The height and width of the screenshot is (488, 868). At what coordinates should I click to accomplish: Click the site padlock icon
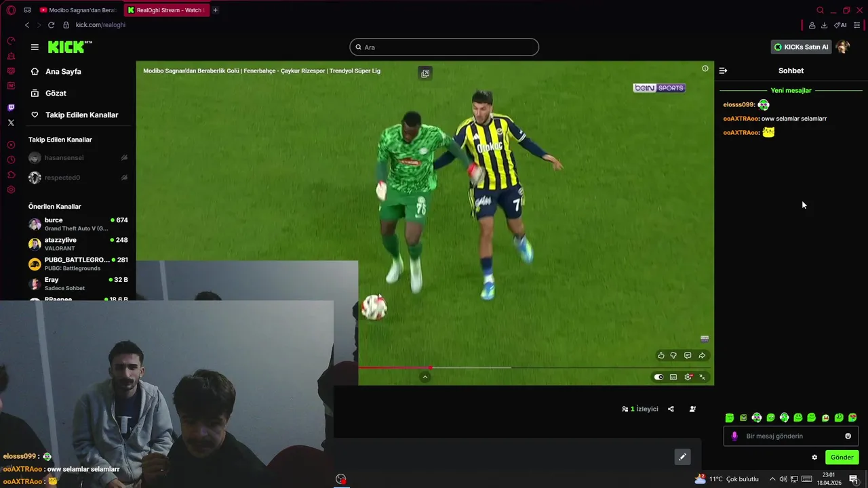click(66, 25)
